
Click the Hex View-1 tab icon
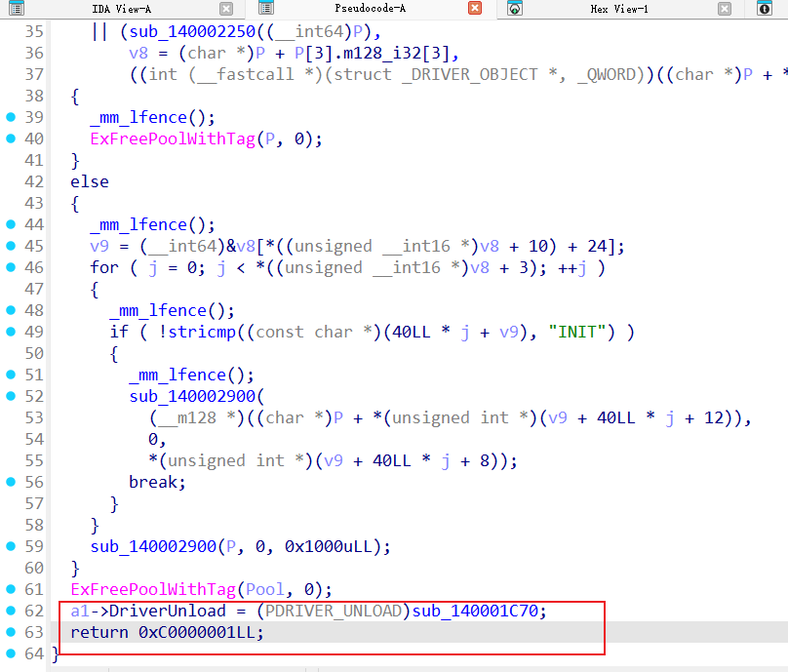coord(515,9)
